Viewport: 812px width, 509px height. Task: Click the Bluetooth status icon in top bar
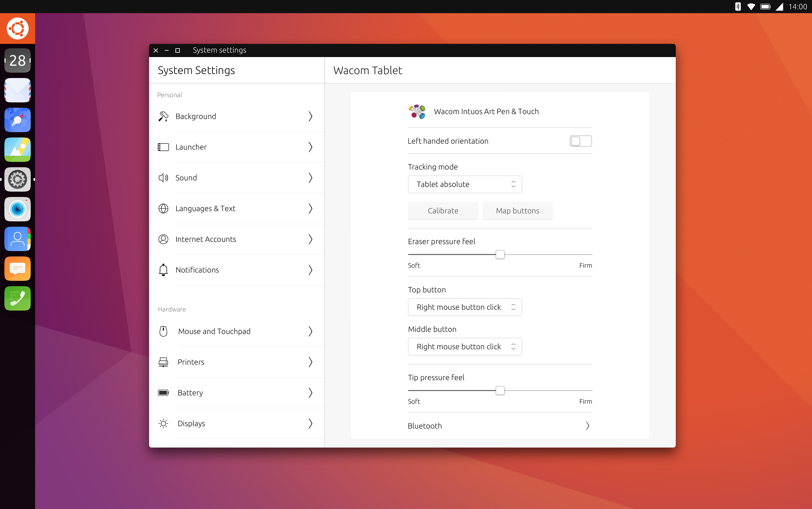(x=738, y=7)
